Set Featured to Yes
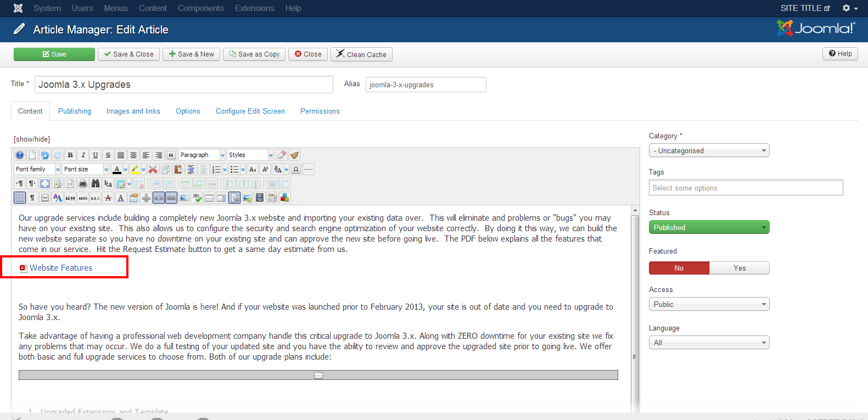 click(740, 268)
